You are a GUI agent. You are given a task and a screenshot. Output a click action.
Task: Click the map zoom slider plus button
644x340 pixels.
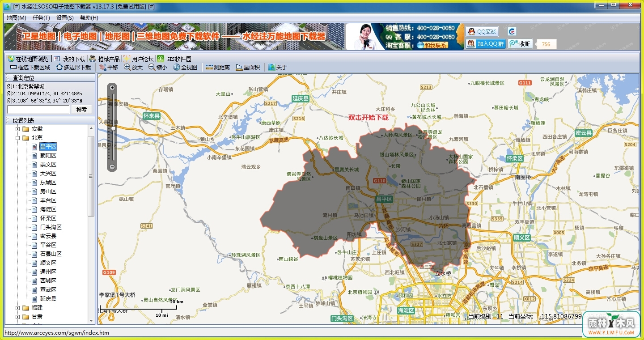coord(112,88)
